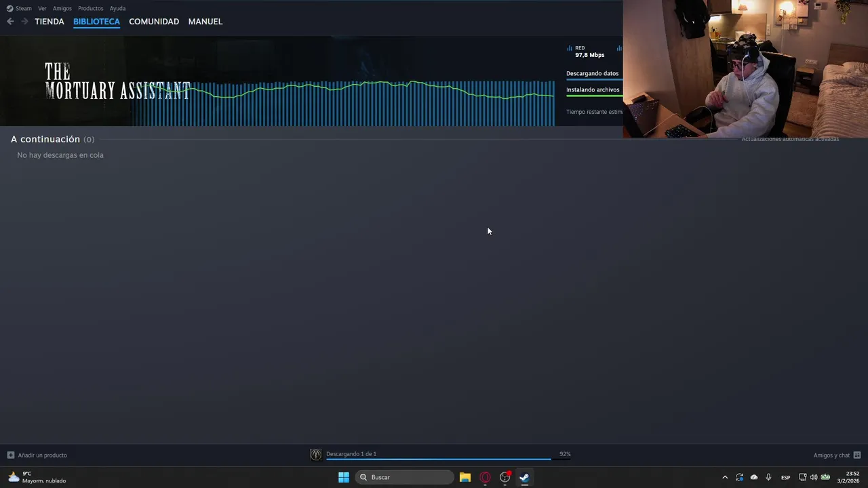Select the BIBLIOTECA tab
The width and height of the screenshot is (868, 488).
(96, 22)
